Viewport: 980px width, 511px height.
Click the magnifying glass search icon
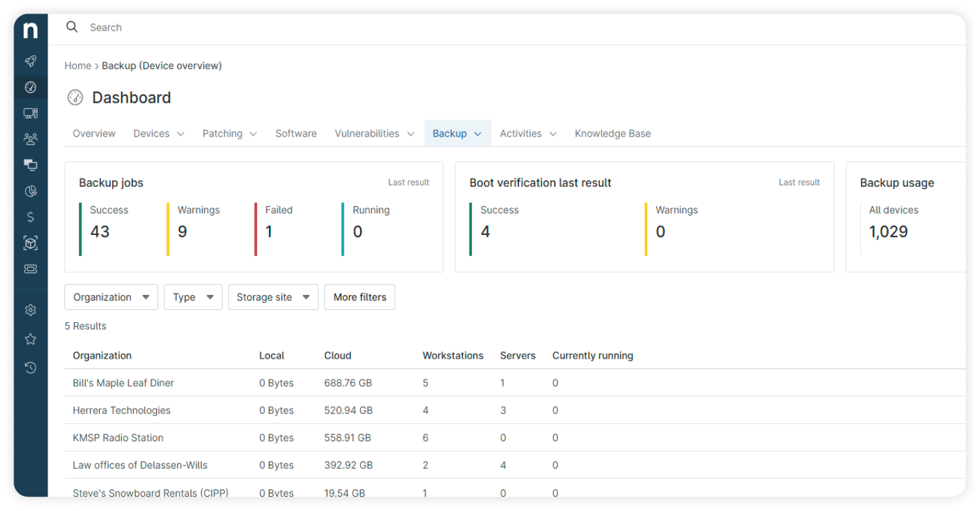(x=72, y=27)
